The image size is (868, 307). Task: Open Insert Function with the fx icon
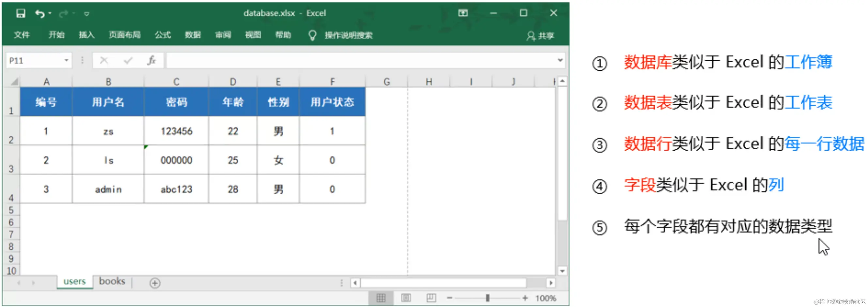(x=152, y=61)
